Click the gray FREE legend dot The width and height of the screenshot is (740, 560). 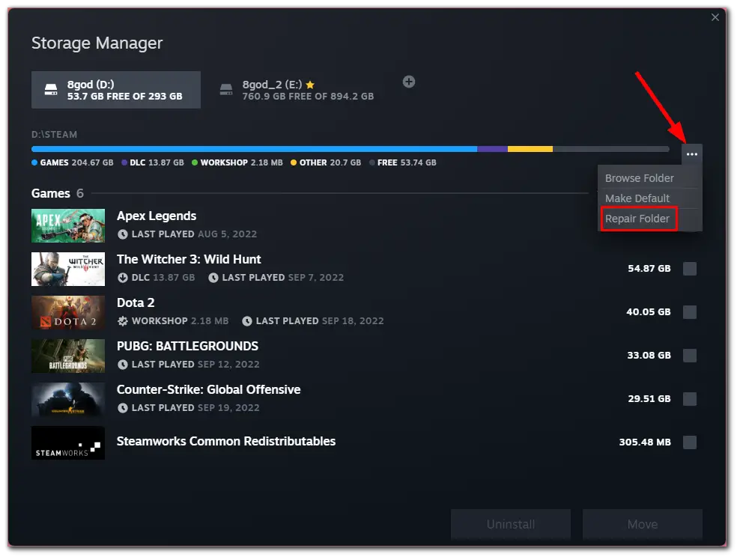372,162
